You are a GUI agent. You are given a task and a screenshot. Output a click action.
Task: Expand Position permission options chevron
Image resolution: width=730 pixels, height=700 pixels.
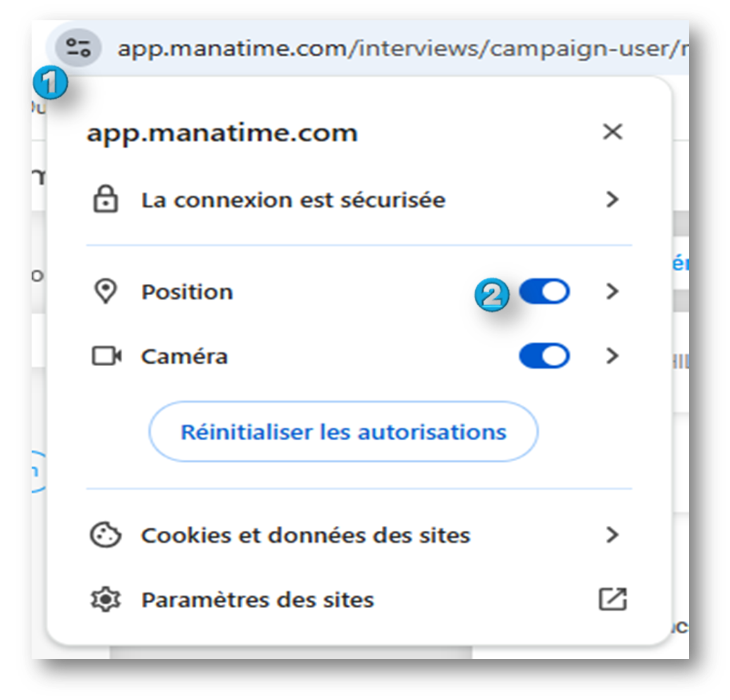(612, 291)
